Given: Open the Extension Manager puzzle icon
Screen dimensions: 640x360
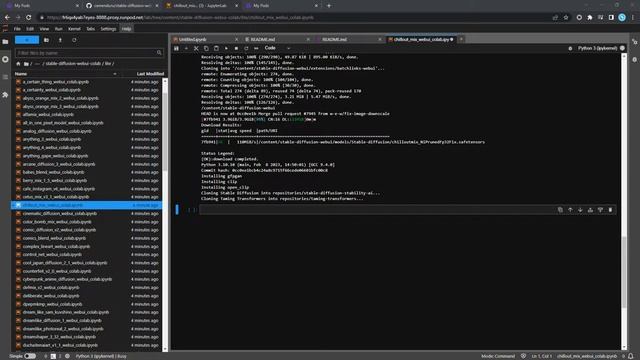Looking at the screenshot, I should (x=5, y=95).
